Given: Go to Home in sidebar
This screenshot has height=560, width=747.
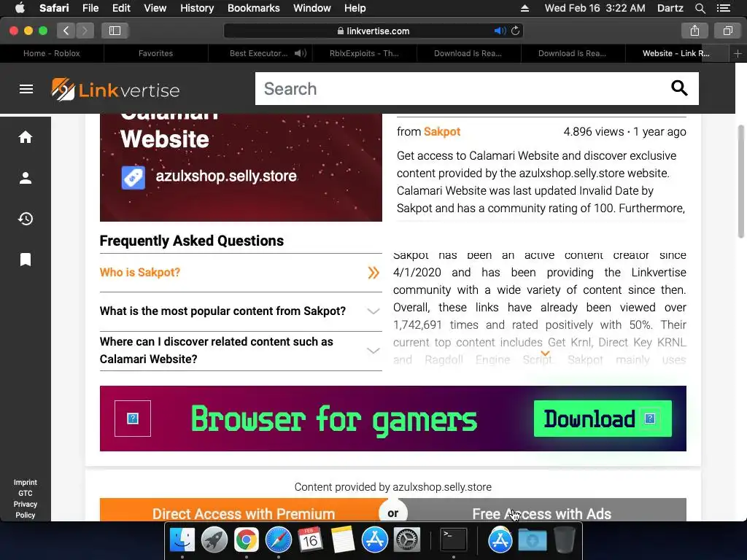Looking at the screenshot, I should coord(26,137).
